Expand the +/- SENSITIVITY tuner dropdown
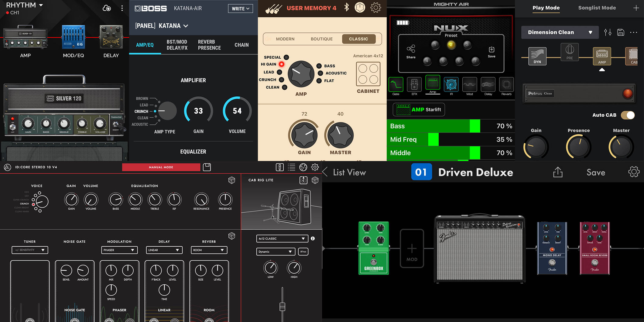Screen dimensions: 644x322 (30, 250)
